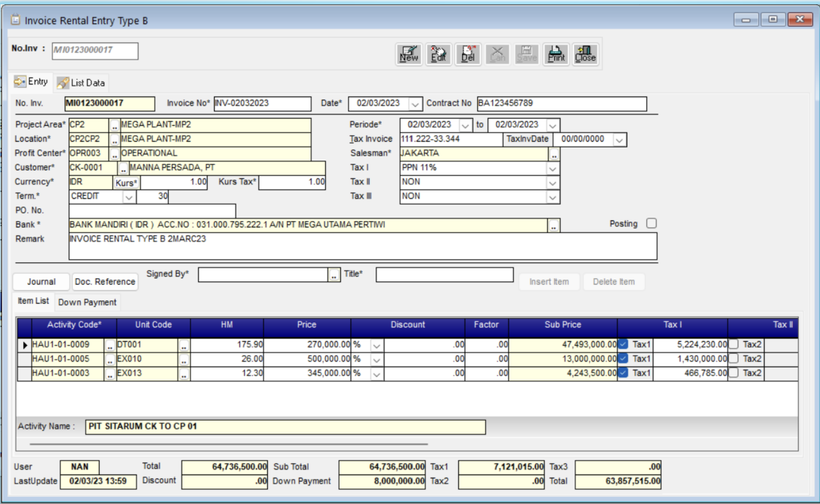Open the Location lookup button
This screenshot has width=820, height=504.
pos(114,139)
